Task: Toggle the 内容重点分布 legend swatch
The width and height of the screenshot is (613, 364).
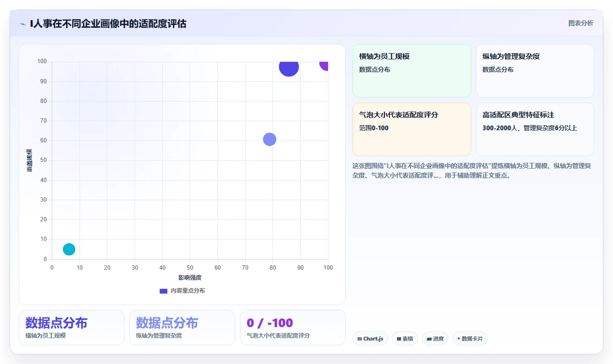Action: click(x=163, y=291)
